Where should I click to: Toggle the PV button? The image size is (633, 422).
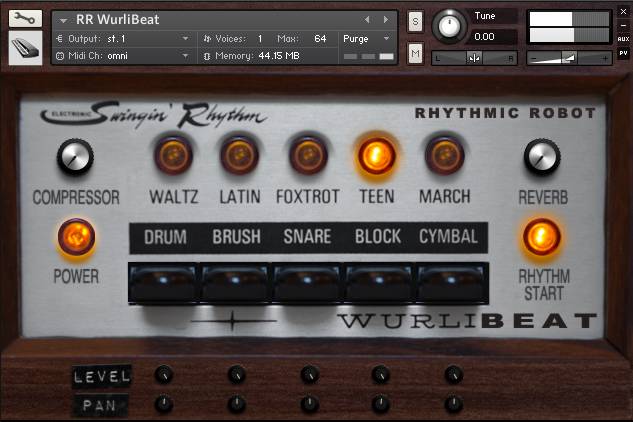point(624,53)
